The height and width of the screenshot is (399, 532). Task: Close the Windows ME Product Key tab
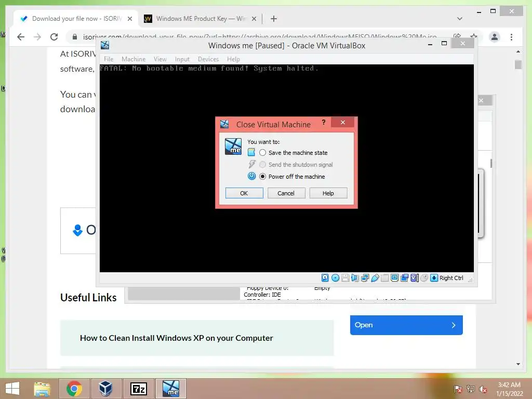coord(254,19)
